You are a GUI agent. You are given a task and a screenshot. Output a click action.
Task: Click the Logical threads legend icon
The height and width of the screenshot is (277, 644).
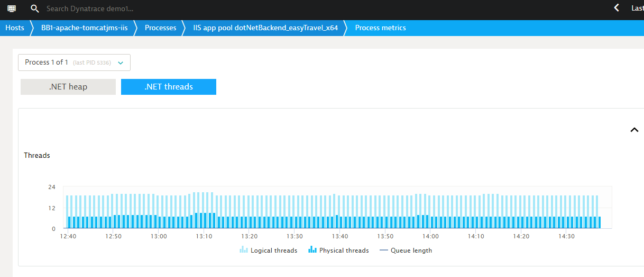(x=244, y=250)
